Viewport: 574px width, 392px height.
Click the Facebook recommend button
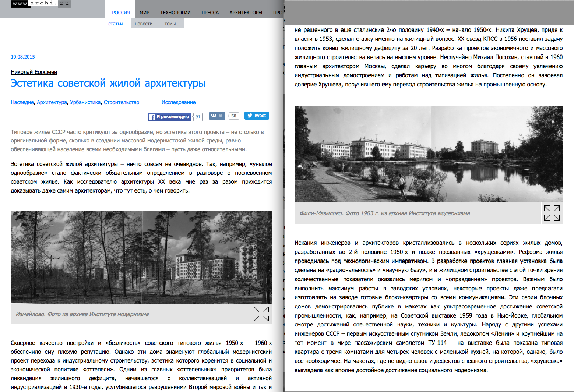pos(169,117)
